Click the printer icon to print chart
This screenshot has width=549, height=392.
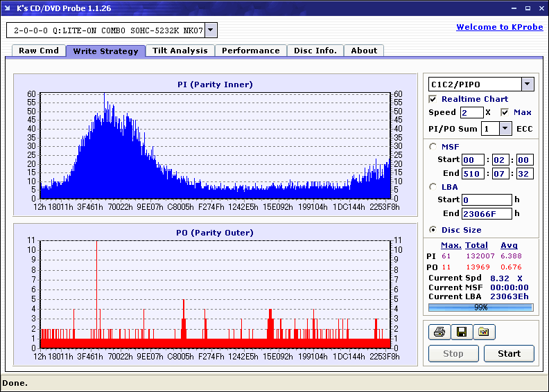[x=438, y=332]
